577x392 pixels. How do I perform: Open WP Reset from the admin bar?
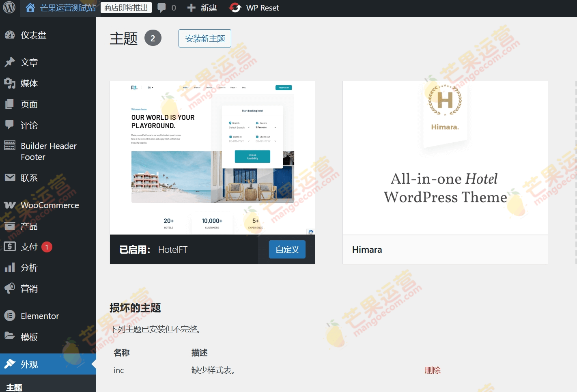tap(254, 7)
